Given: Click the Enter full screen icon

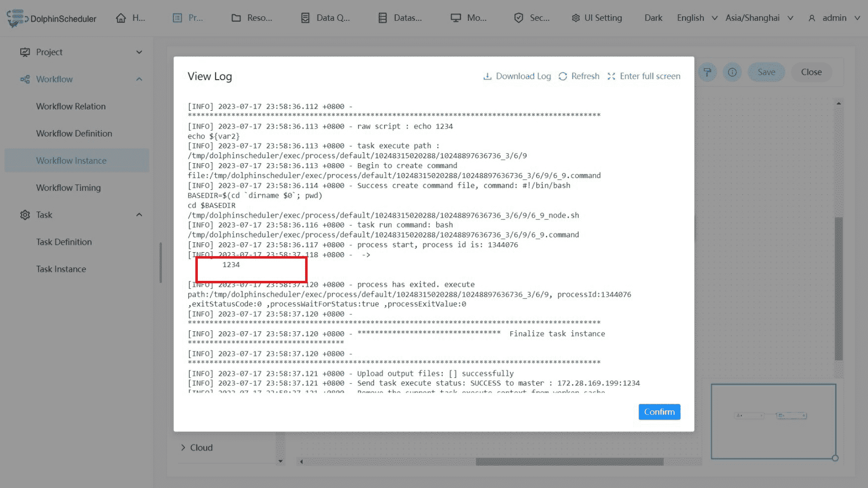Looking at the screenshot, I should point(611,76).
